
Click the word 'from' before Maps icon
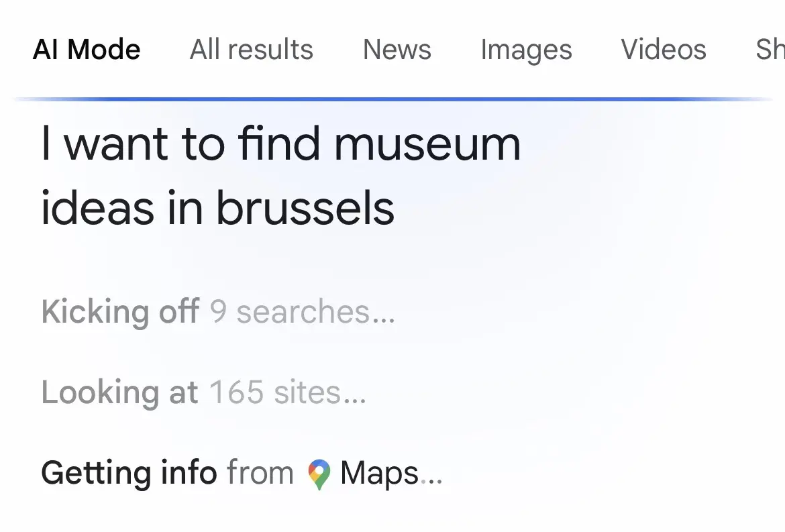pos(260,473)
